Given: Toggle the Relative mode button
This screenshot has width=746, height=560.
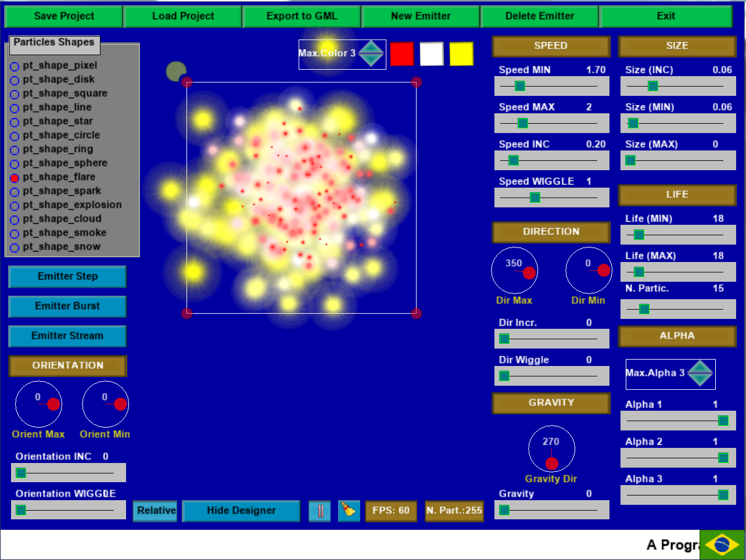Looking at the screenshot, I should [155, 511].
